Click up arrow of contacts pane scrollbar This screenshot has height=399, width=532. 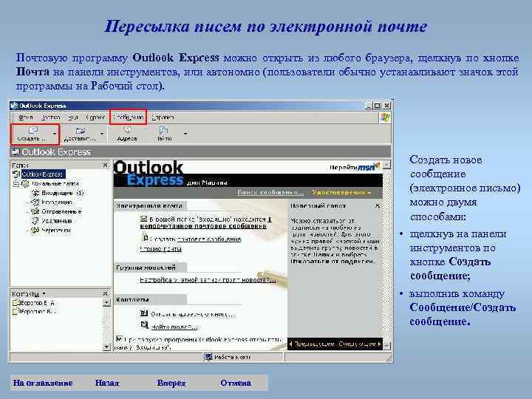pos(106,302)
